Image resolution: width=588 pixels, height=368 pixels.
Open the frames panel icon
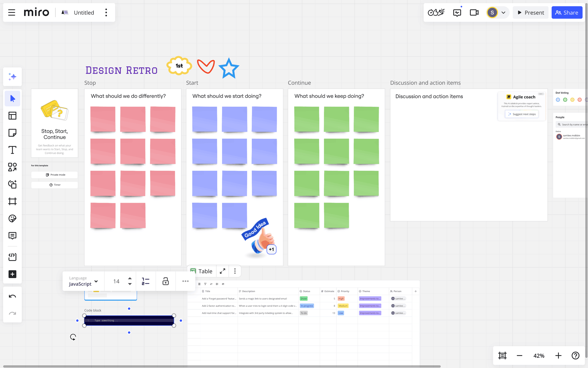[x=502, y=355]
